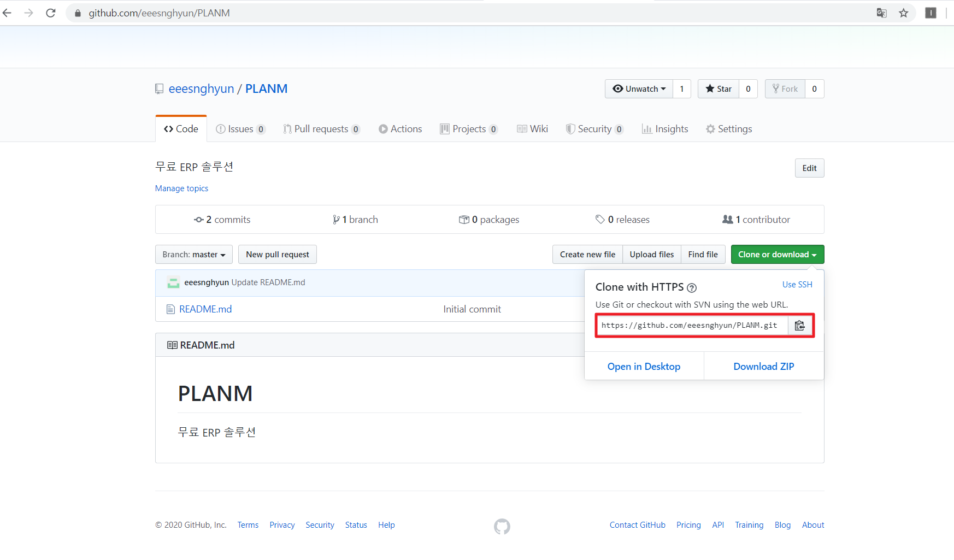Screen dimensions: 954x560
Task: Switch to the Code tab
Action: coord(181,129)
